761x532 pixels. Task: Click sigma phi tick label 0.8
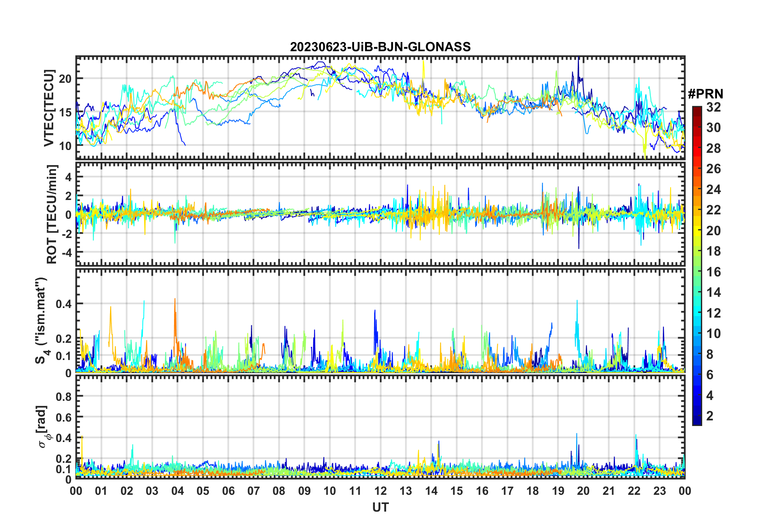coord(64,396)
